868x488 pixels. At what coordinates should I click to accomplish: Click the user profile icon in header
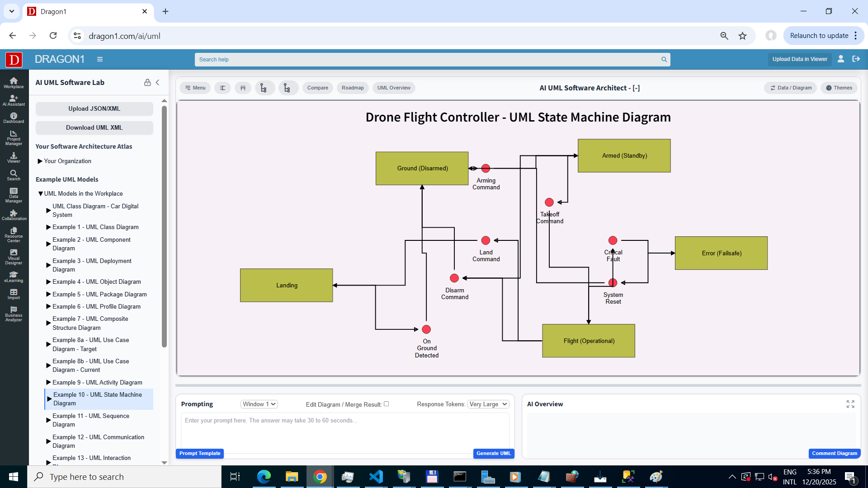[841, 59]
